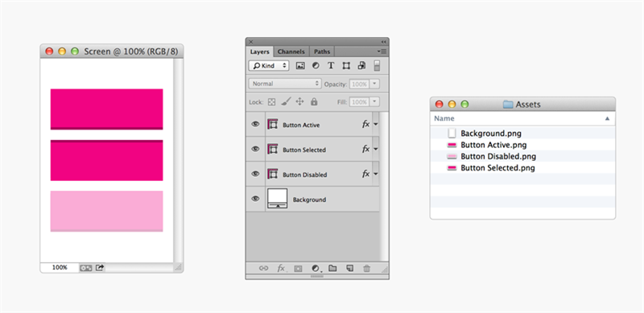Click the create new layer icon
The image size is (644, 313).
(349, 268)
